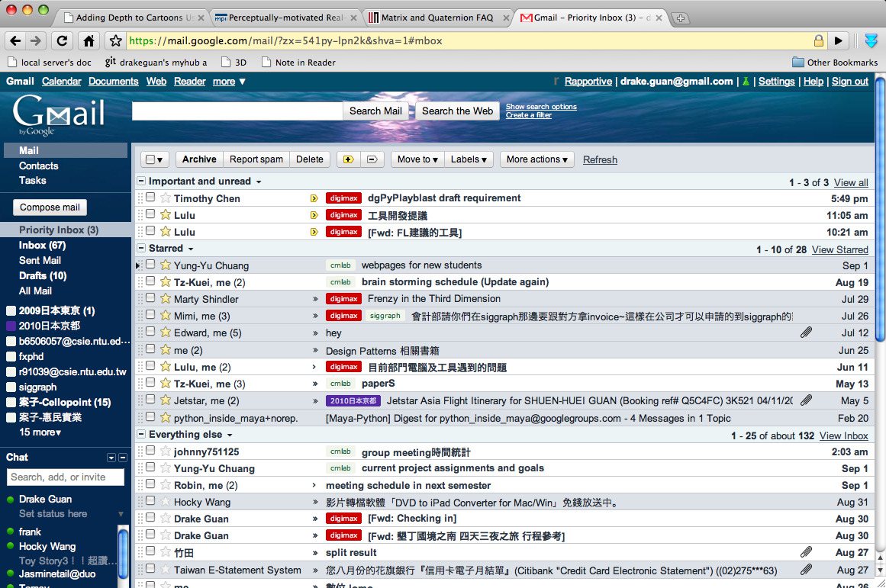
Task: Check the Mimi message checkbox
Action: (x=150, y=315)
